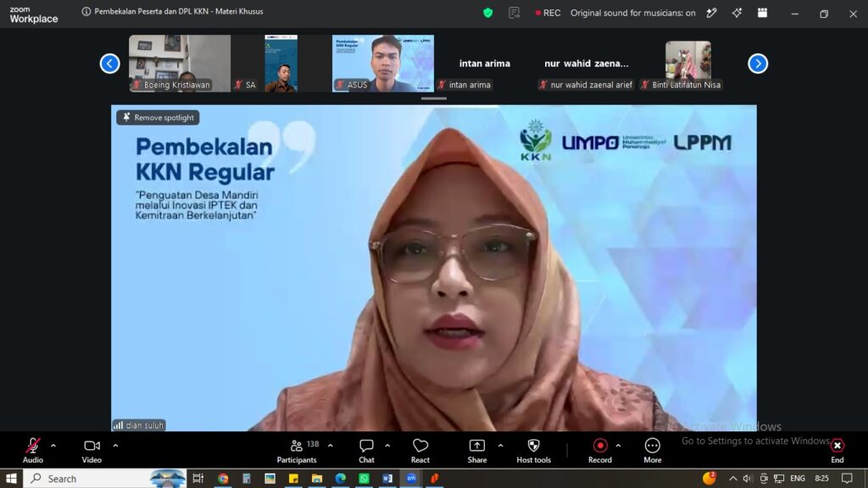
Task: Open the Windows Start menu
Action: pos(11,479)
